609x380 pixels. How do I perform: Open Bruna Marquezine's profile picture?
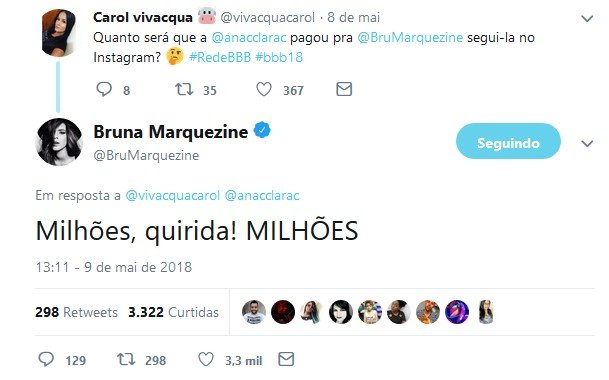coord(59,142)
